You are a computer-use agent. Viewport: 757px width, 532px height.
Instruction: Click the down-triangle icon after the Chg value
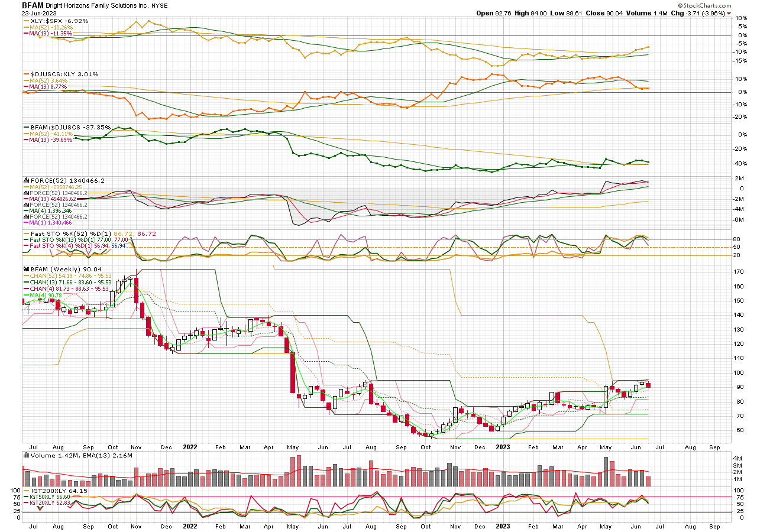coord(729,13)
